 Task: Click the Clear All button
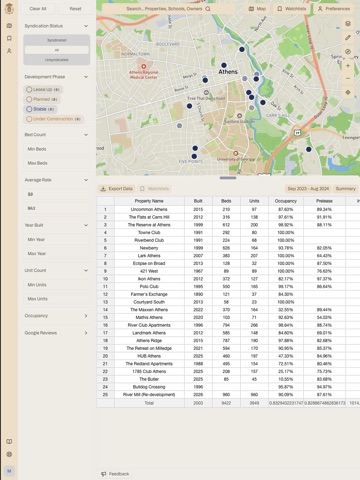[38, 9]
